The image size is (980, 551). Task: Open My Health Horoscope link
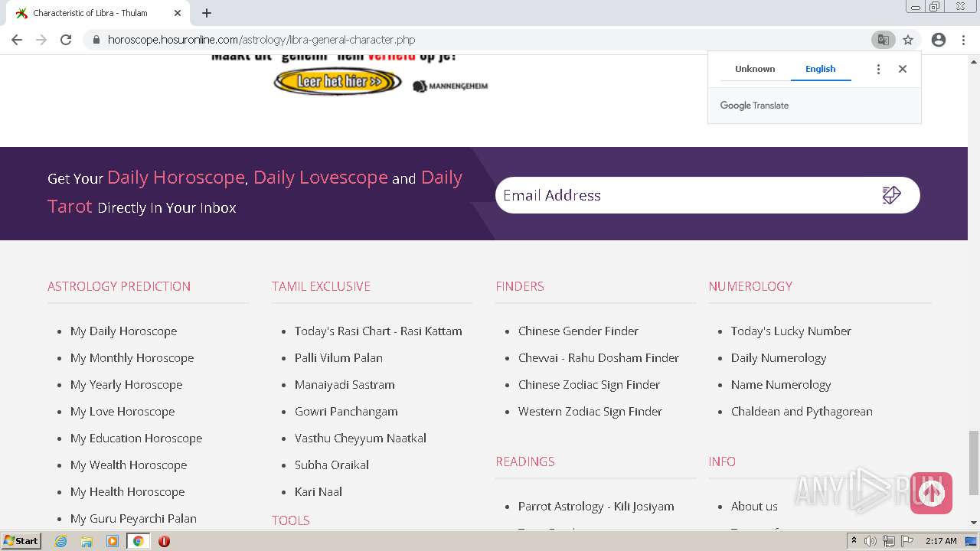(127, 492)
